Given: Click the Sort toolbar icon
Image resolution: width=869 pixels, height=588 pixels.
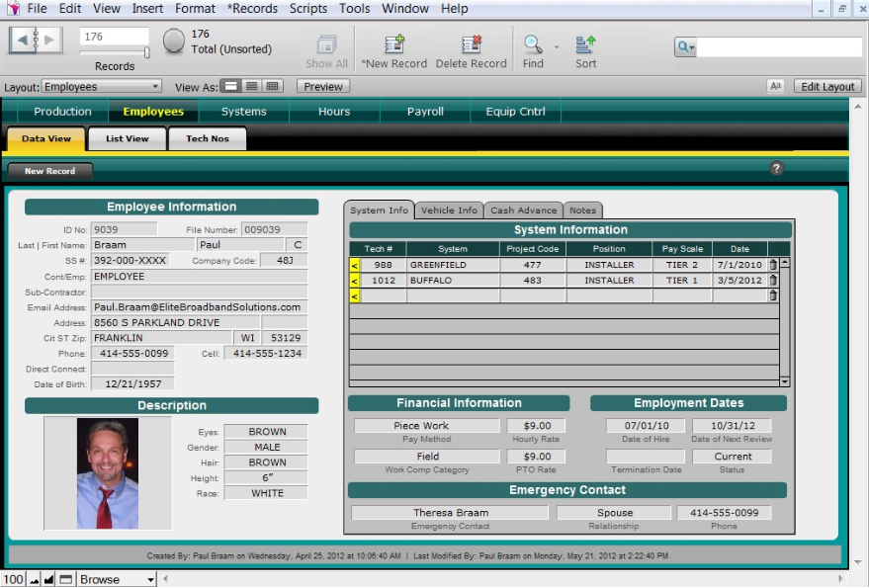Looking at the screenshot, I should coord(586,44).
